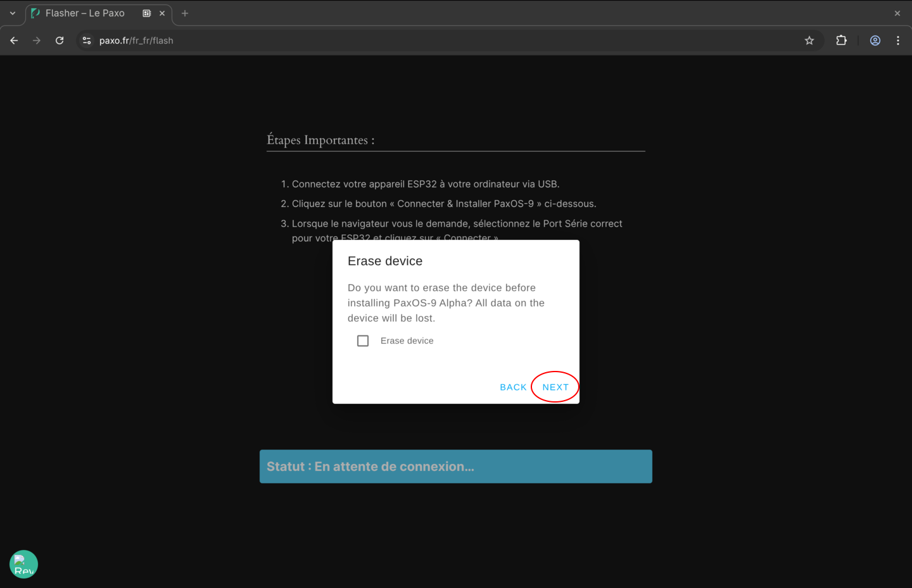This screenshot has width=912, height=588.
Task: Open the browser extensions puzzle icon
Action: click(841, 40)
